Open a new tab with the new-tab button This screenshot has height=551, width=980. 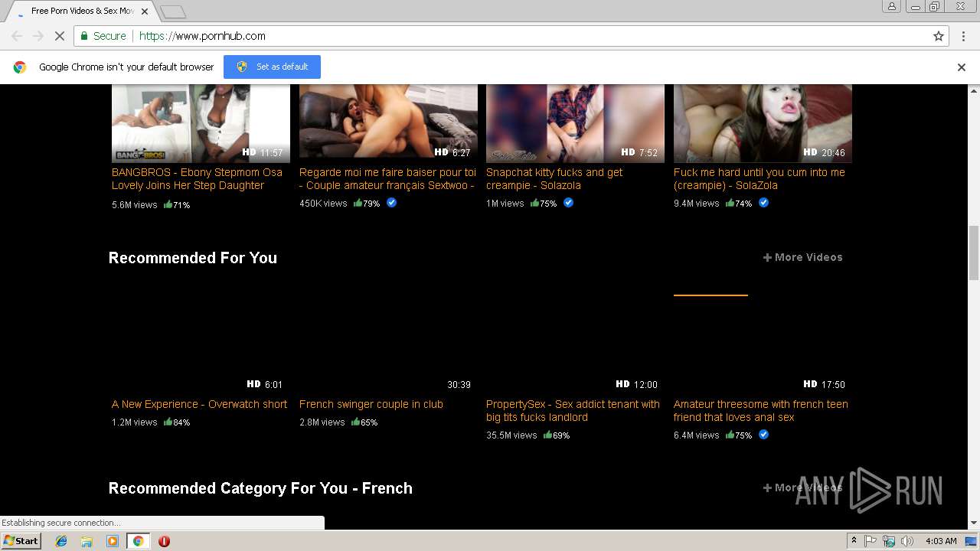point(173,11)
